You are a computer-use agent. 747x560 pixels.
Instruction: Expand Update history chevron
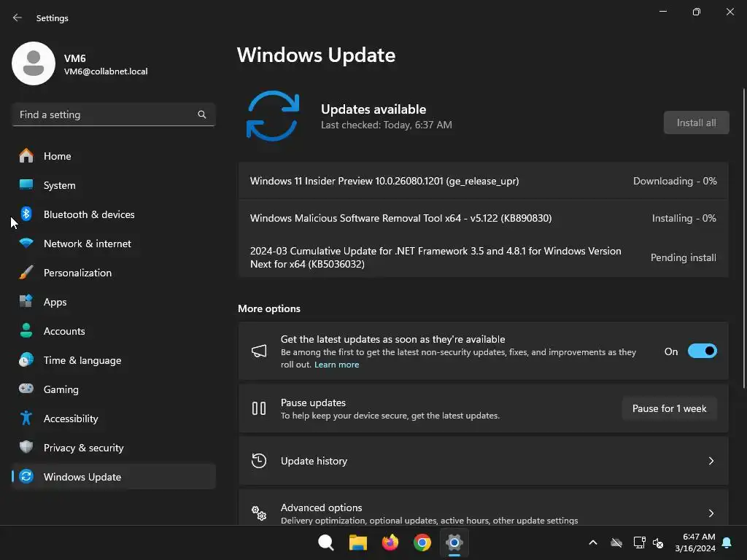[711, 461]
